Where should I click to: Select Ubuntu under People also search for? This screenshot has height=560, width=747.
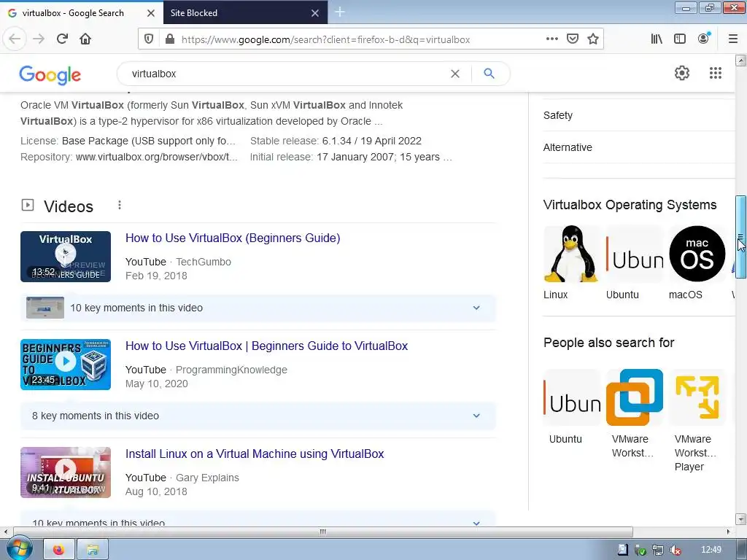[x=572, y=407]
